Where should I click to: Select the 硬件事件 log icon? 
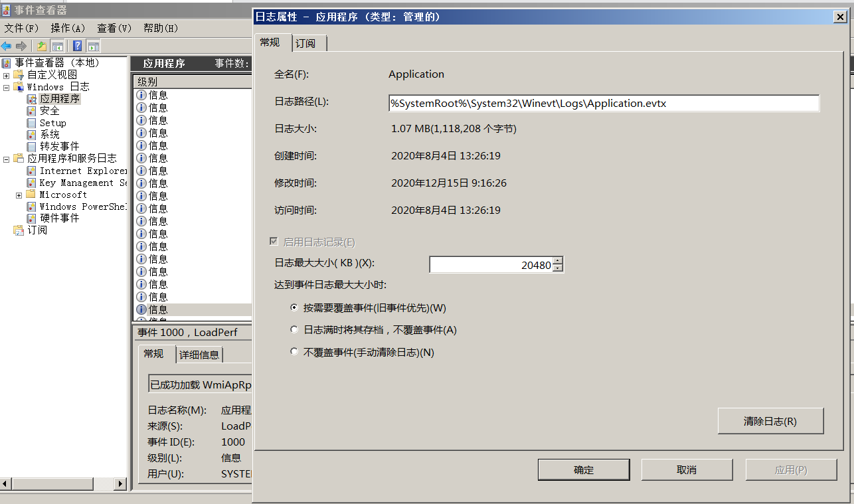pyautogui.click(x=31, y=218)
